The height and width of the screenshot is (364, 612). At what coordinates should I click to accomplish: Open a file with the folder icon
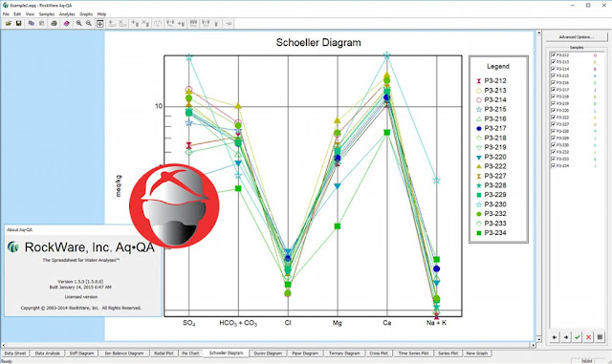tap(9, 24)
